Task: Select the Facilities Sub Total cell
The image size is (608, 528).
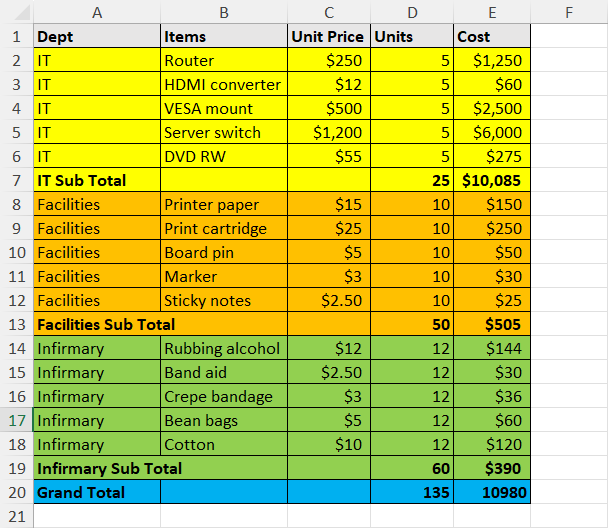Action: pyautogui.click(x=161, y=324)
